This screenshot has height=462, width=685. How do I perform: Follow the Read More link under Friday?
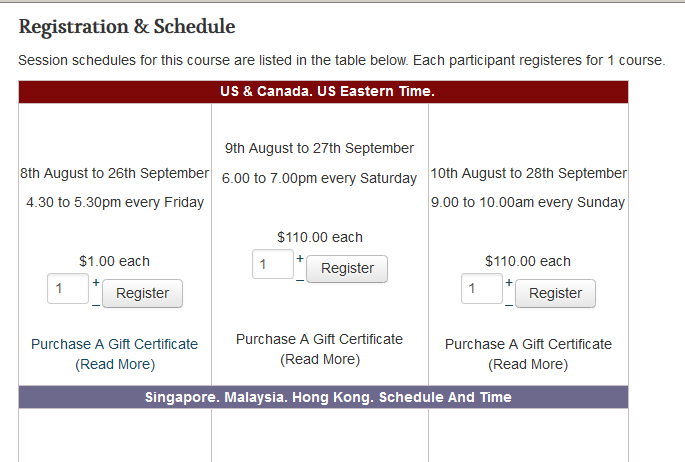click(x=115, y=364)
